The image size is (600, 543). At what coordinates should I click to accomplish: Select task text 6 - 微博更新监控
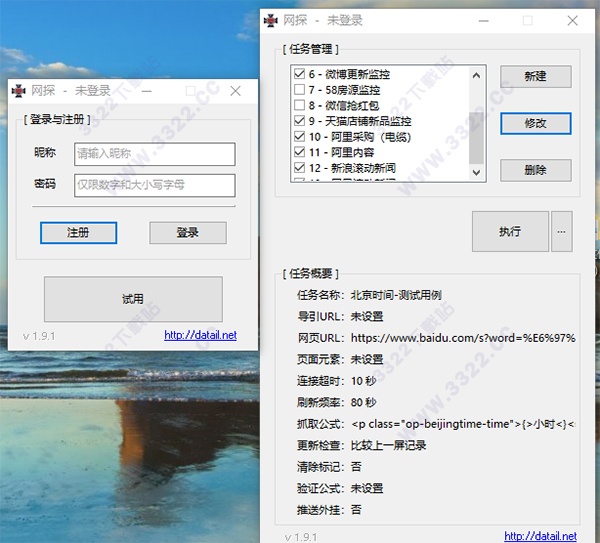[x=349, y=74]
